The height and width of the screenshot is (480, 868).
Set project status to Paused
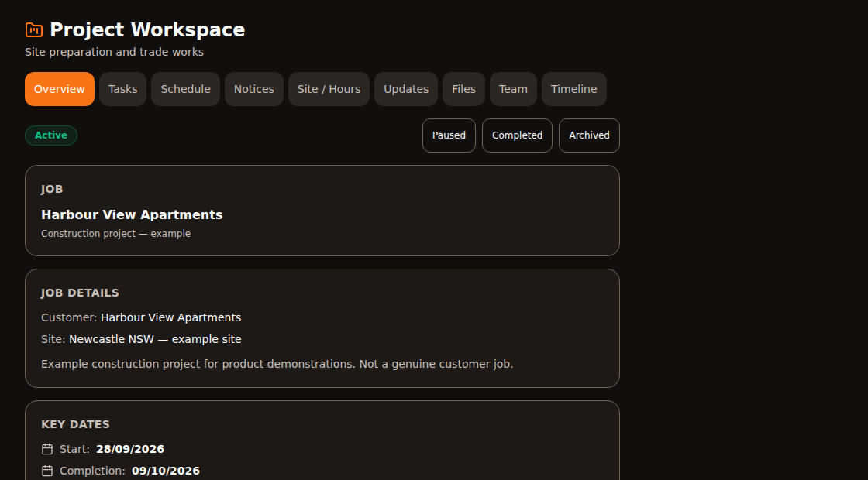(449, 135)
